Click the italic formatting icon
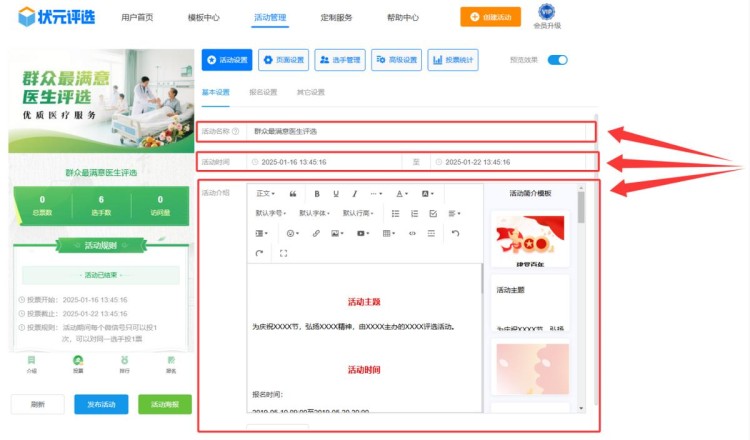This screenshot has height=440, width=750. click(x=355, y=193)
